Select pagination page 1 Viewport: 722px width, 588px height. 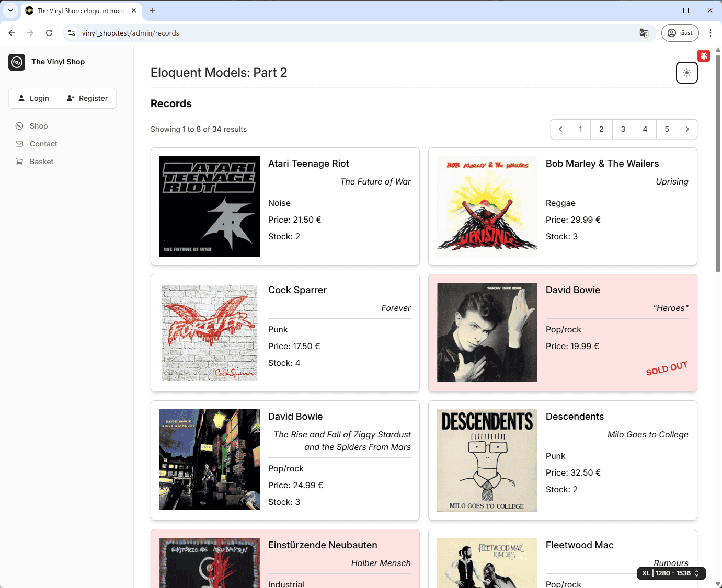pos(580,129)
